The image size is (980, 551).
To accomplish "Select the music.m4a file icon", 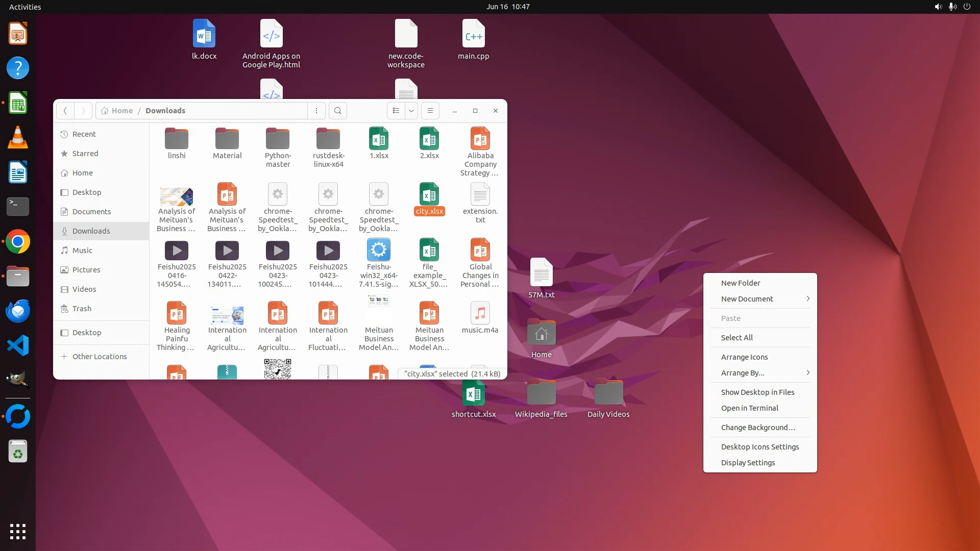I will [480, 314].
